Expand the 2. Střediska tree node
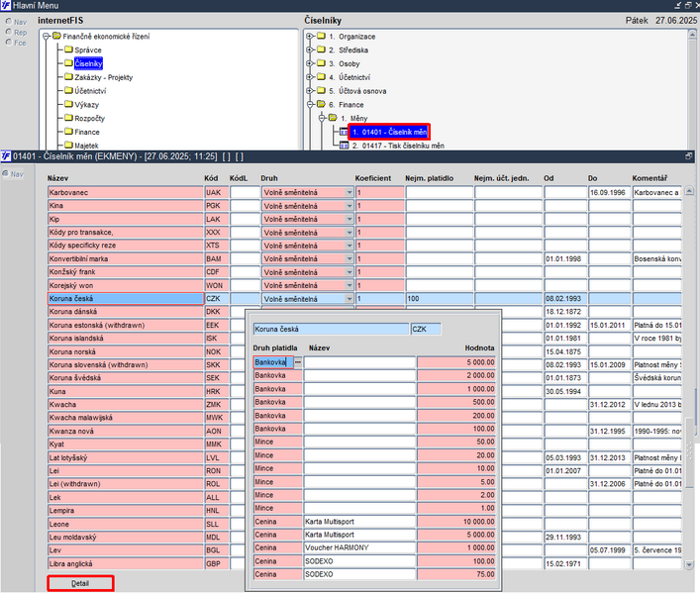 310,49
